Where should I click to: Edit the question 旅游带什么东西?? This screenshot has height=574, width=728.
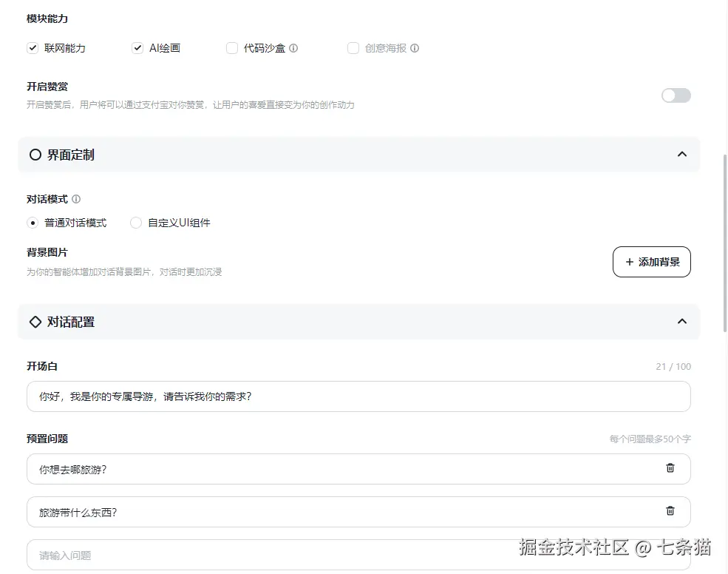point(358,512)
